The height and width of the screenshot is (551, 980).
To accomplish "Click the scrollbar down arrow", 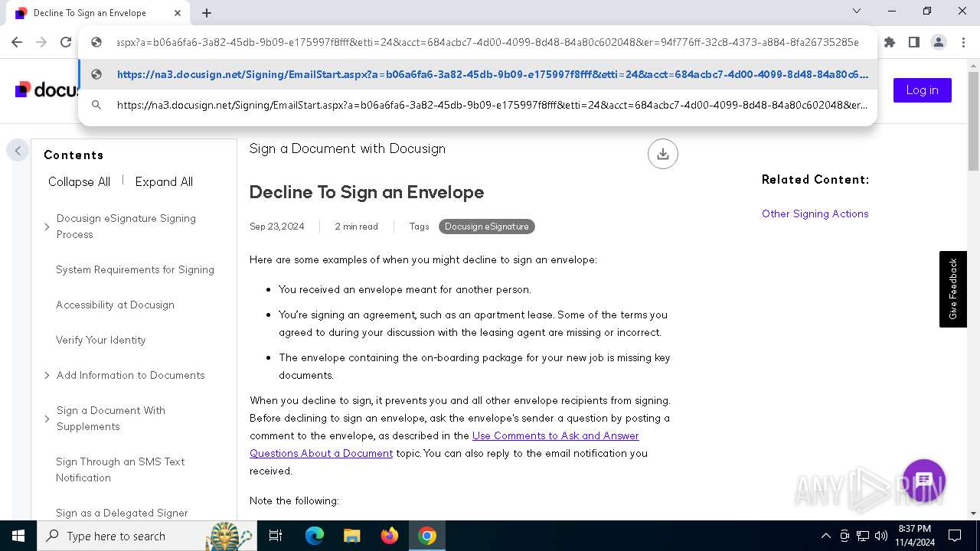I will [x=973, y=514].
